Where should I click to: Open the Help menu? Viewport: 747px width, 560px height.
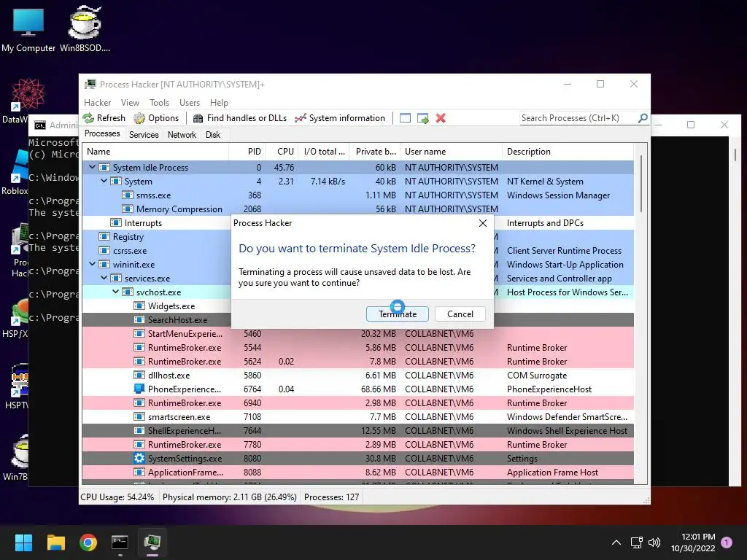click(x=219, y=102)
